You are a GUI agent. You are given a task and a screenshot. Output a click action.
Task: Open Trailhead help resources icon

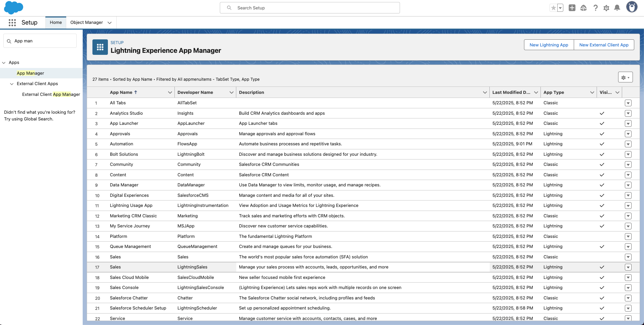(x=583, y=8)
